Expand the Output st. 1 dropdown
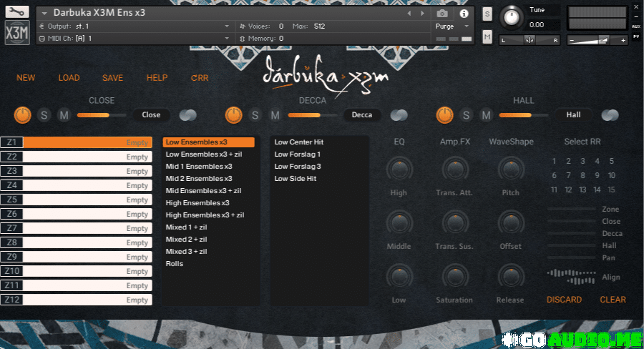Screen dimensions: 644x349 227,26
